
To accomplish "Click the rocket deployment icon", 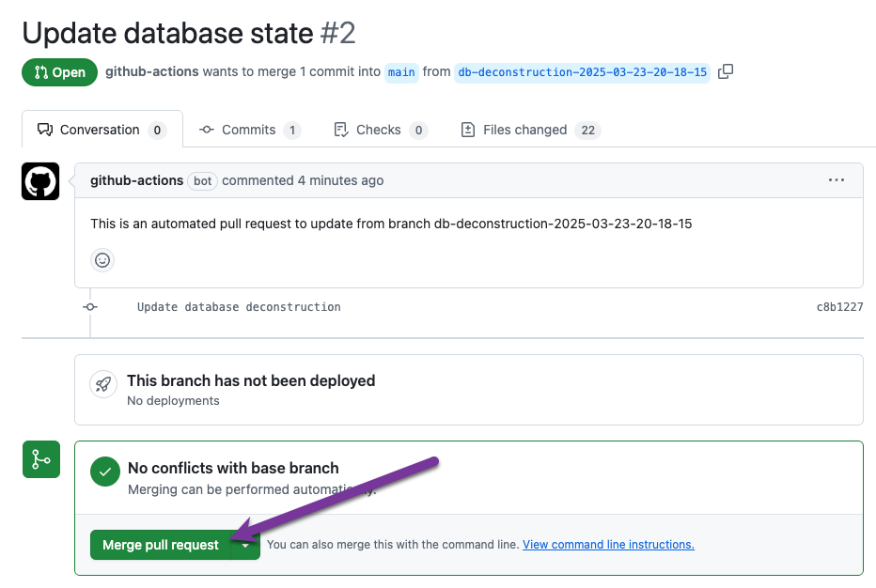I will [x=103, y=384].
